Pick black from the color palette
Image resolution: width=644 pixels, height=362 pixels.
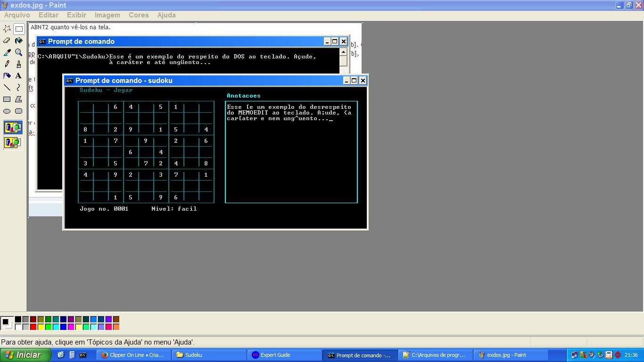(18, 320)
